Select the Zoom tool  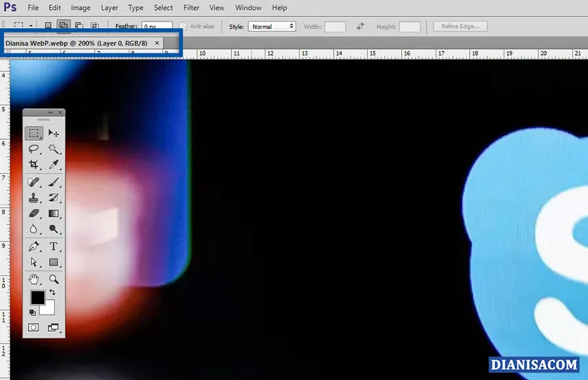point(54,279)
